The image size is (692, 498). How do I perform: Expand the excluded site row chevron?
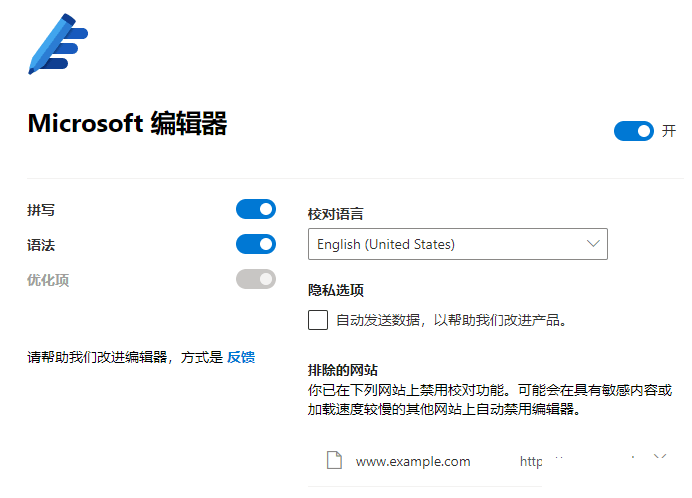point(660,456)
